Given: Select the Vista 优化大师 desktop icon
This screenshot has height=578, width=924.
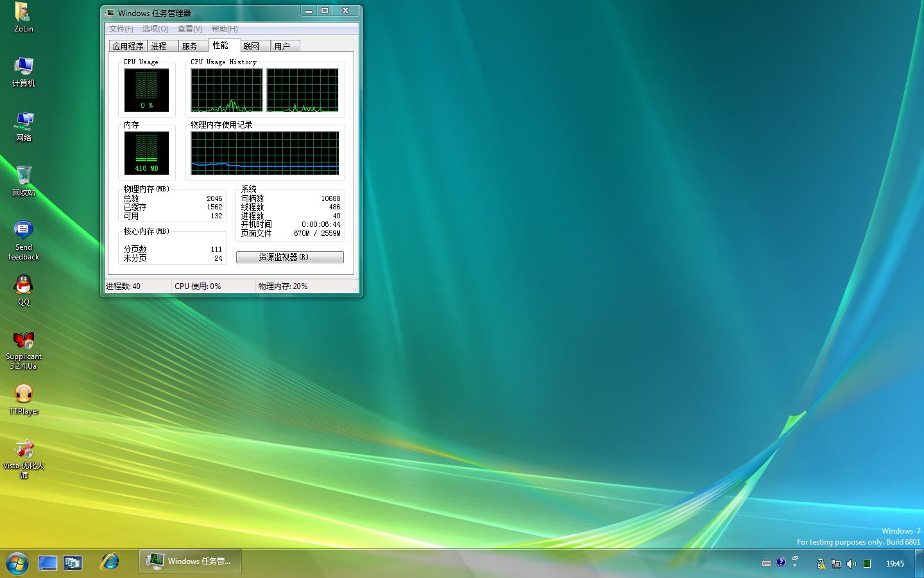Looking at the screenshot, I should tap(24, 459).
